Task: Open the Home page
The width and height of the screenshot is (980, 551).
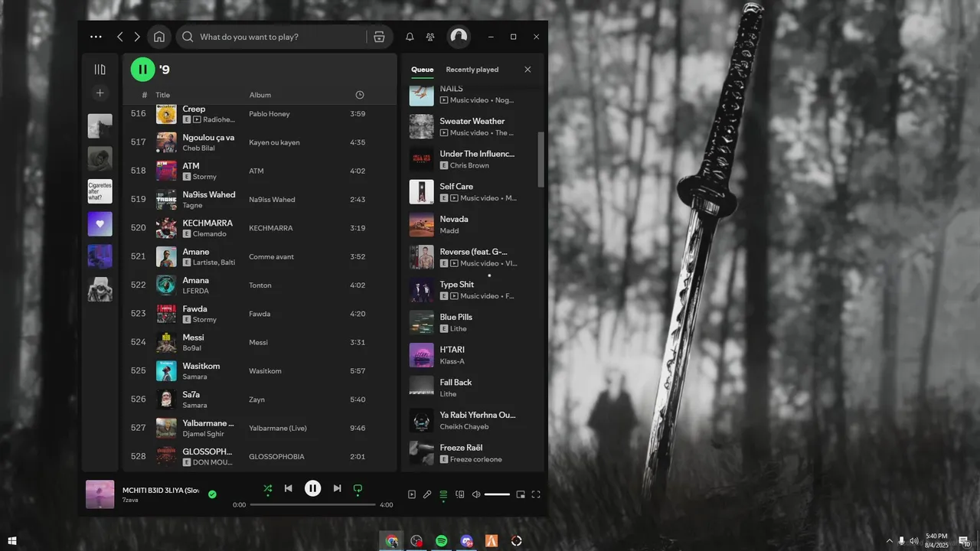Action: (x=159, y=37)
